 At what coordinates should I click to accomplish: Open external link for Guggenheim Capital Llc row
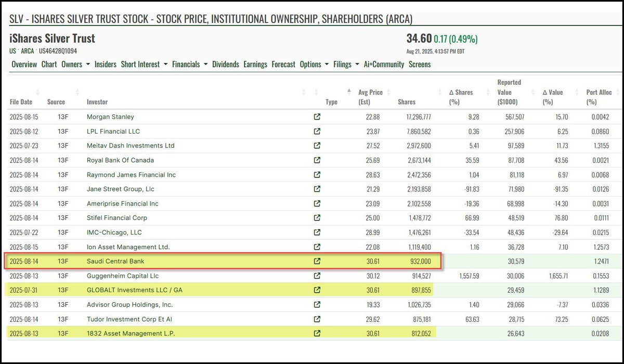317,276
